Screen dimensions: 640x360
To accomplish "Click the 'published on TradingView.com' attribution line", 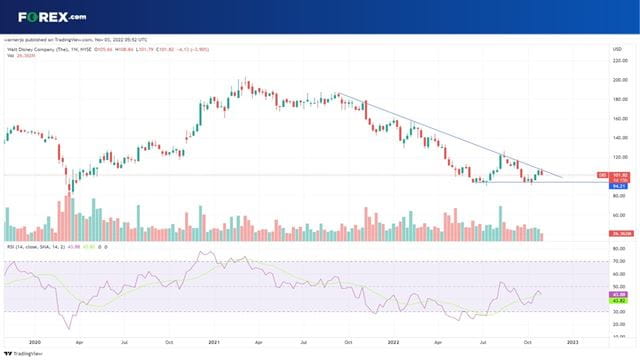I will (x=76, y=40).
